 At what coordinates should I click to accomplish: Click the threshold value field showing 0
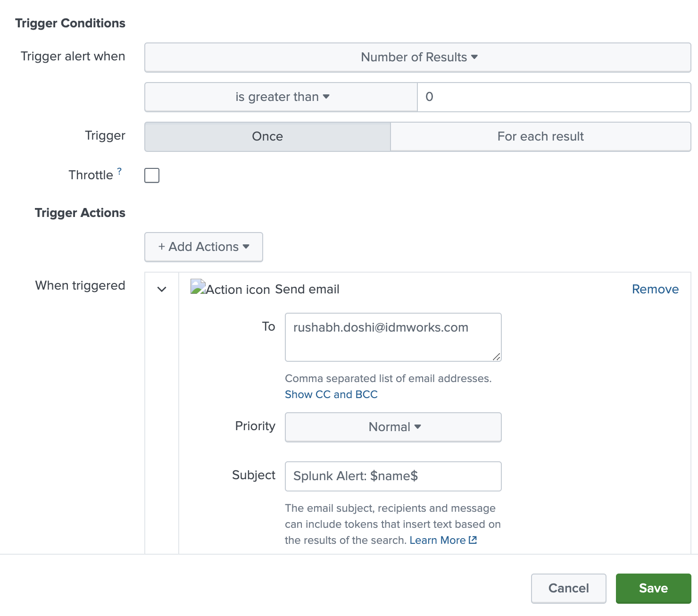(x=554, y=97)
